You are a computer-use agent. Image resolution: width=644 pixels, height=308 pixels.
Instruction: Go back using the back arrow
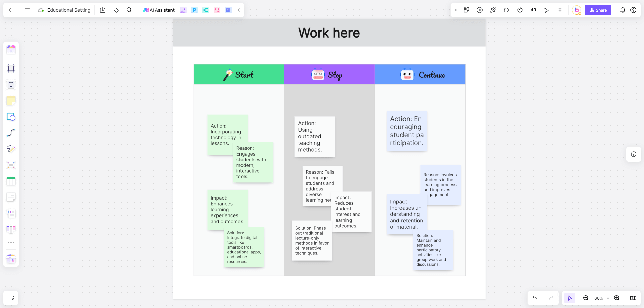point(11,10)
